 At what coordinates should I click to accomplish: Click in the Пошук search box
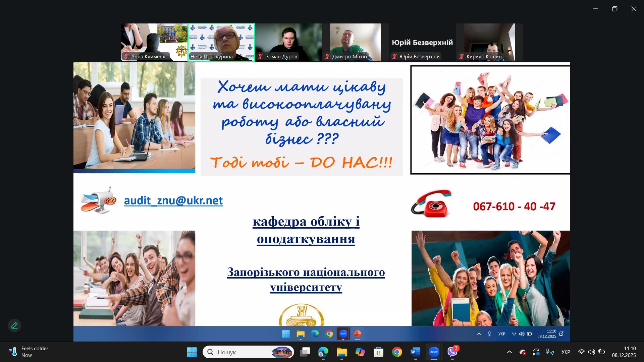(243, 352)
